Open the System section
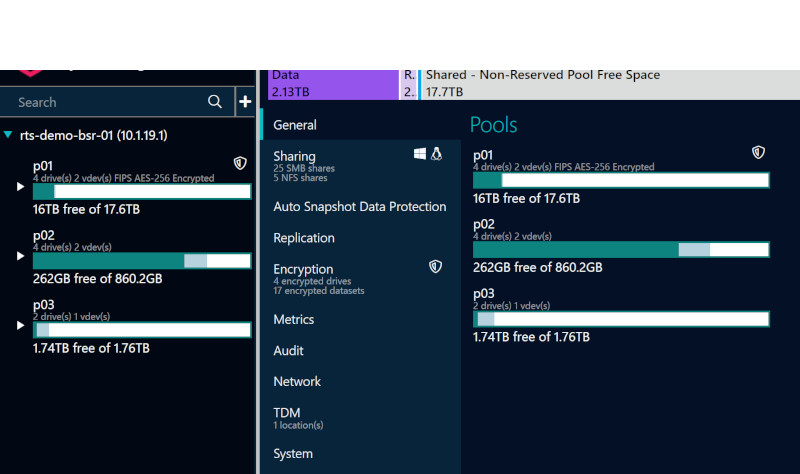 (x=361, y=454)
